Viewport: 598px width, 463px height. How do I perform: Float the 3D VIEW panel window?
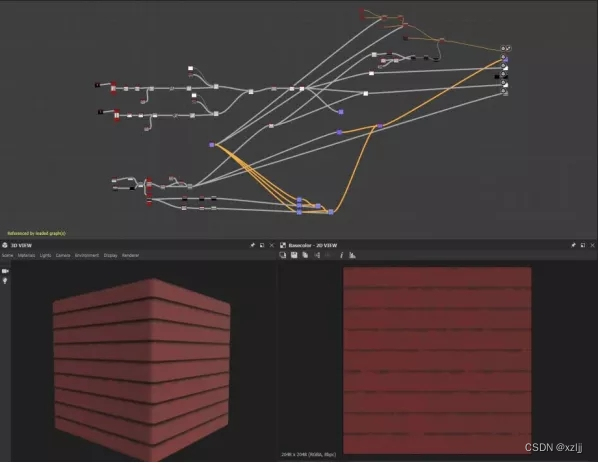(262, 245)
